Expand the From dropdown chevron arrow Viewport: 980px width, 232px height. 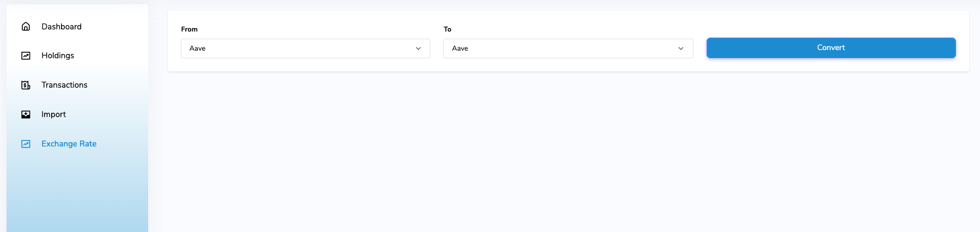coord(418,48)
